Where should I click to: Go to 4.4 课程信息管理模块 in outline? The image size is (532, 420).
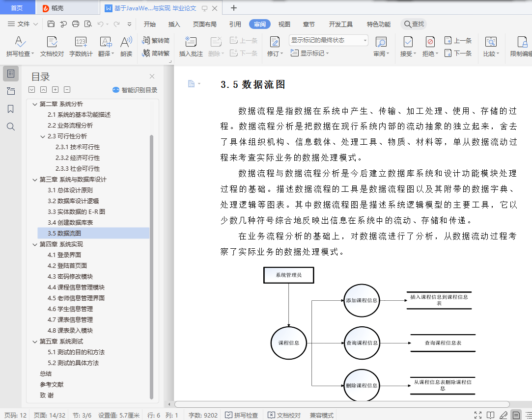click(76, 288)
